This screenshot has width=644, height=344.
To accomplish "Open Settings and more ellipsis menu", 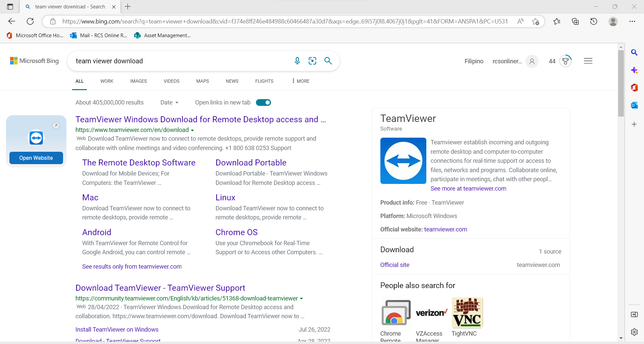I will (632, 21).
